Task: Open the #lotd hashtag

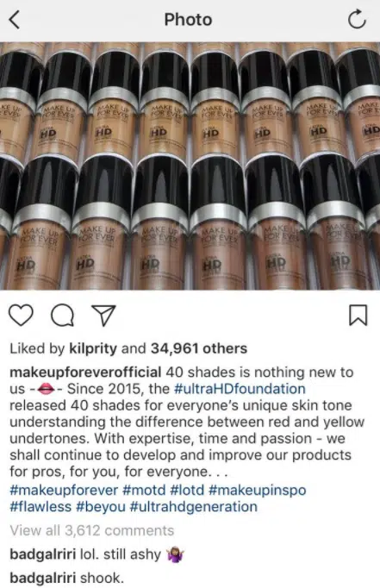Action: pos(187,490)
